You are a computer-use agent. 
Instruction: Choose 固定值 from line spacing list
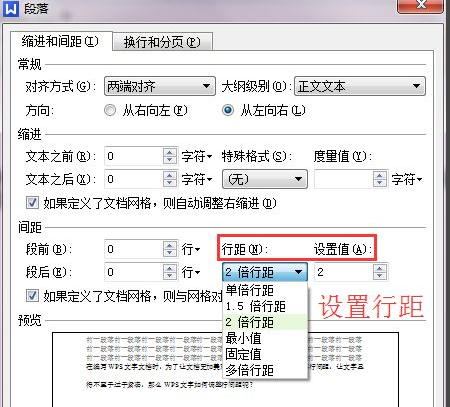[265, 354]
